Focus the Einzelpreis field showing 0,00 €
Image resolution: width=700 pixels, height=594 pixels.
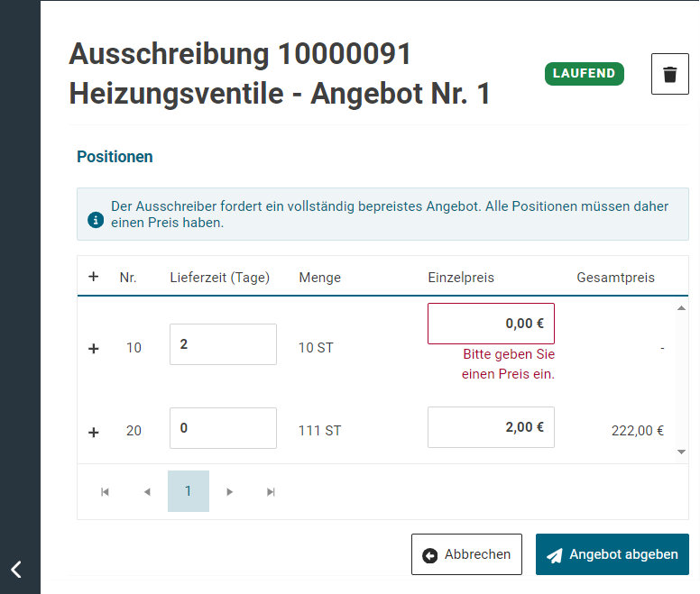491,324
